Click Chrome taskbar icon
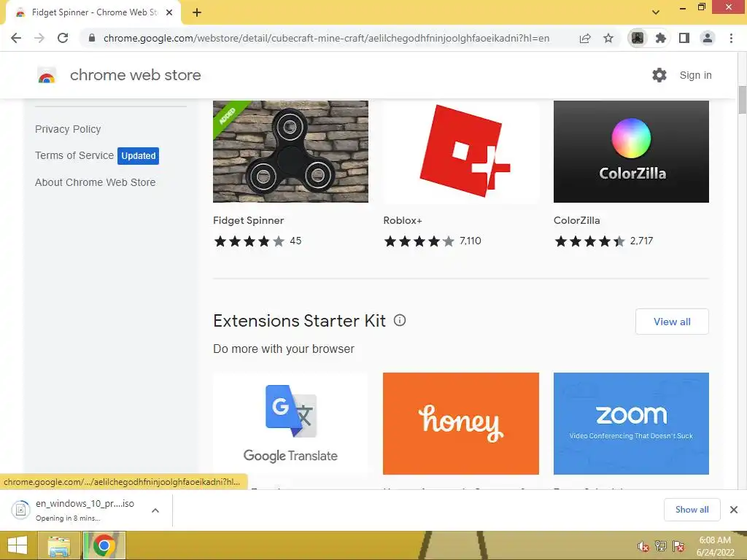This screenshot has height=560, width=747. point(104,545)
